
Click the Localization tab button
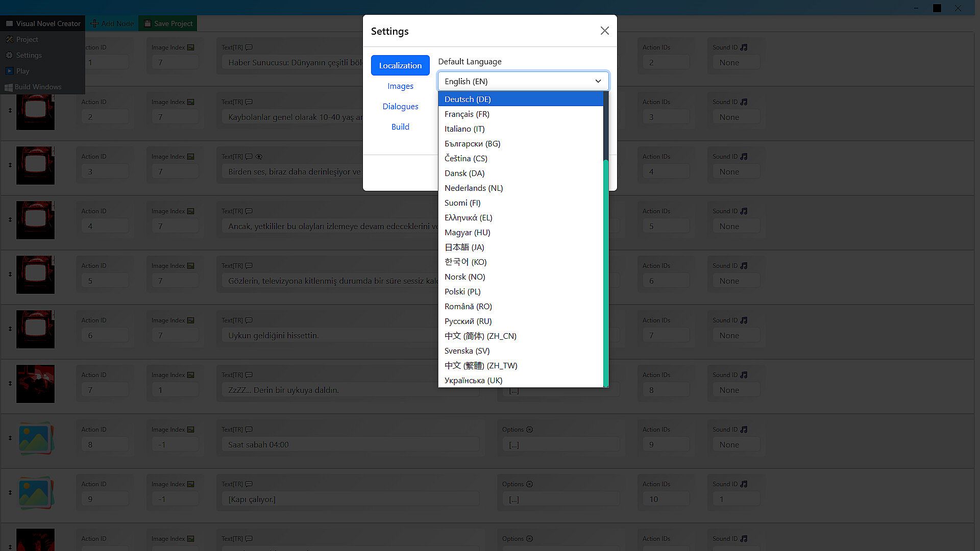tap(400, 65)
